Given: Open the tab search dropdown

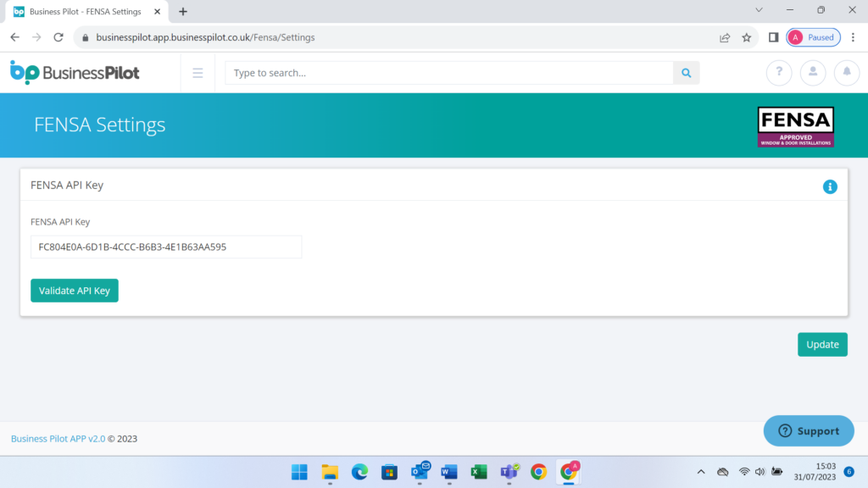Looking at the screenshot, I should [x=759, y=10].
